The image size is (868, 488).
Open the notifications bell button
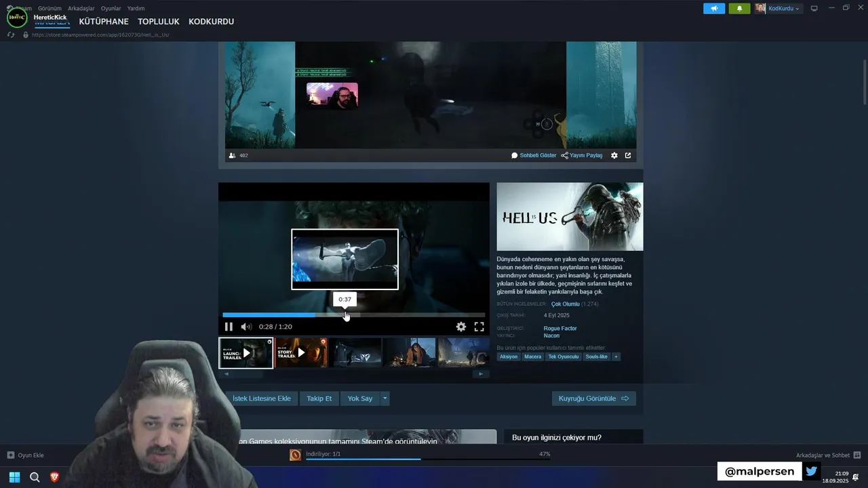tap(739, 8)
